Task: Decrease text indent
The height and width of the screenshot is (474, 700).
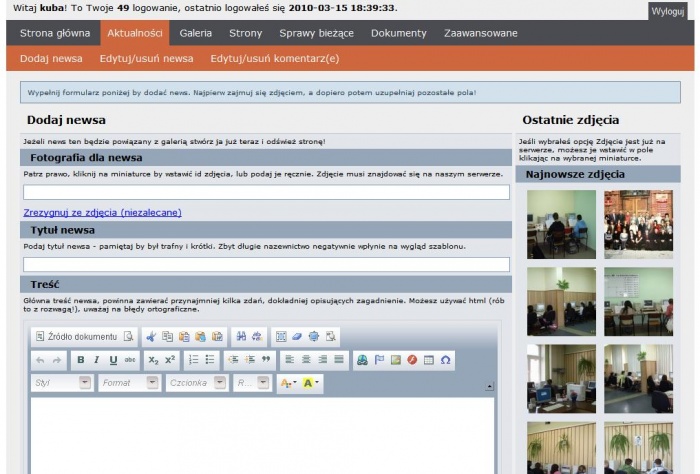Action: pyautogui.click(x=233, y=360)
